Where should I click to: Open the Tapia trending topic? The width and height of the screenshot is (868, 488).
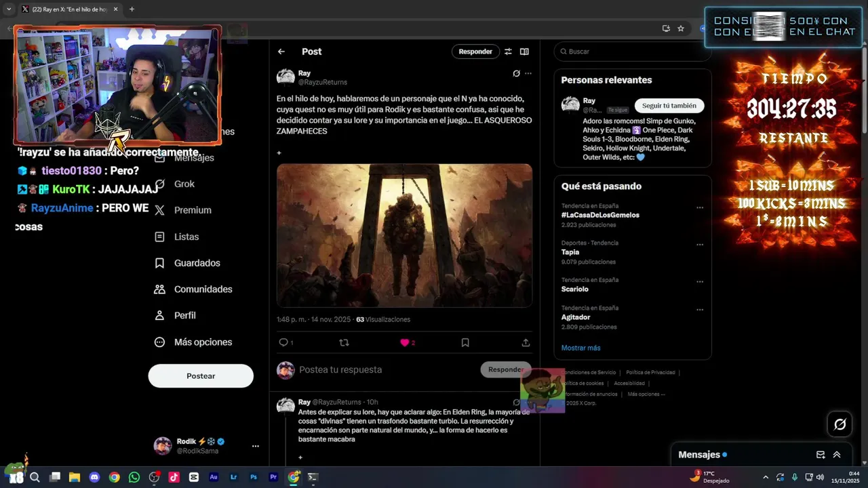coord(570,252)
